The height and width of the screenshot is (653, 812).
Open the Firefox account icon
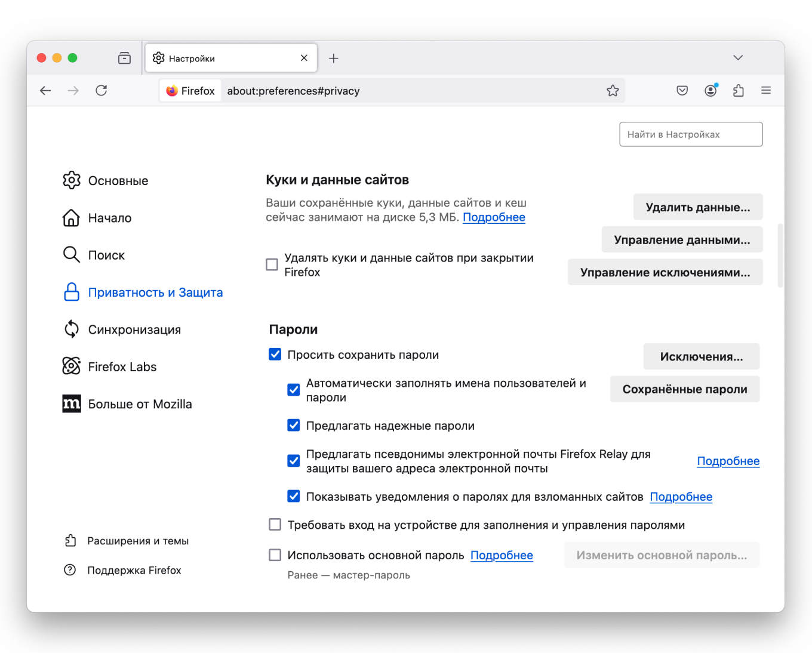coord(710,90)
